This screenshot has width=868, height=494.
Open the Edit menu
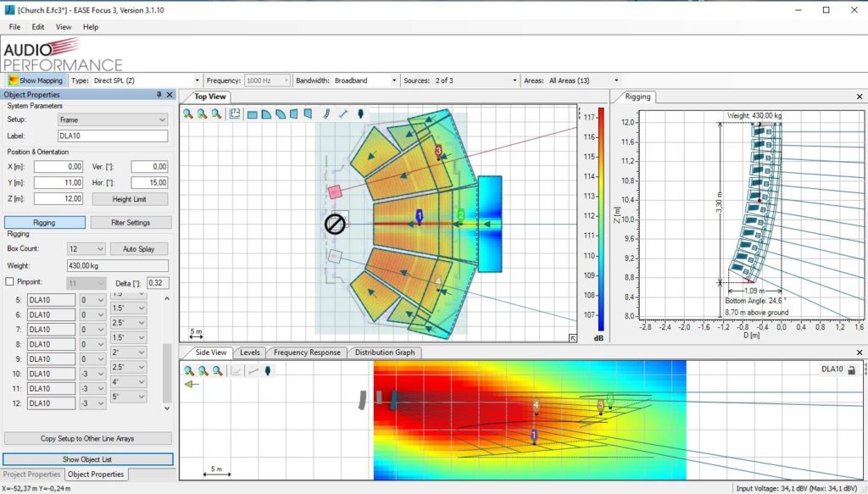(x=38, y=27)
